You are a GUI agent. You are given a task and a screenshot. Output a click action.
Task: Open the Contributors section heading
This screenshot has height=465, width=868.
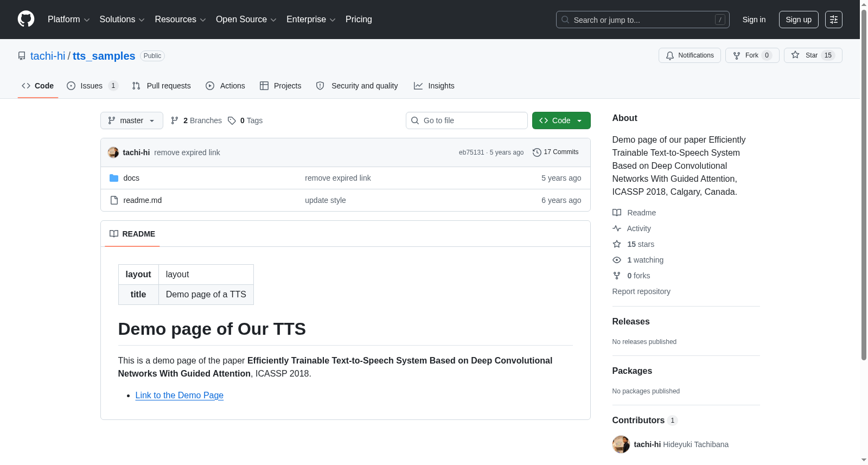click(644, 420)
